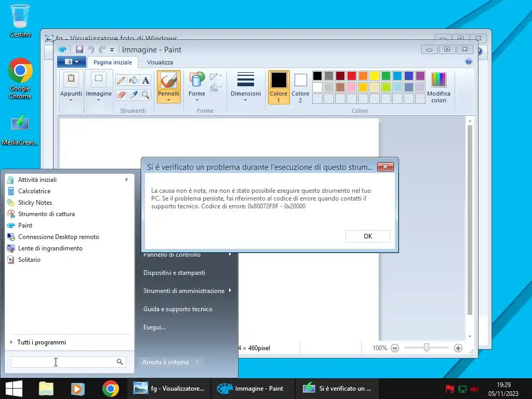Select the Eraser tool in Paint

click(x=121, y=95)
